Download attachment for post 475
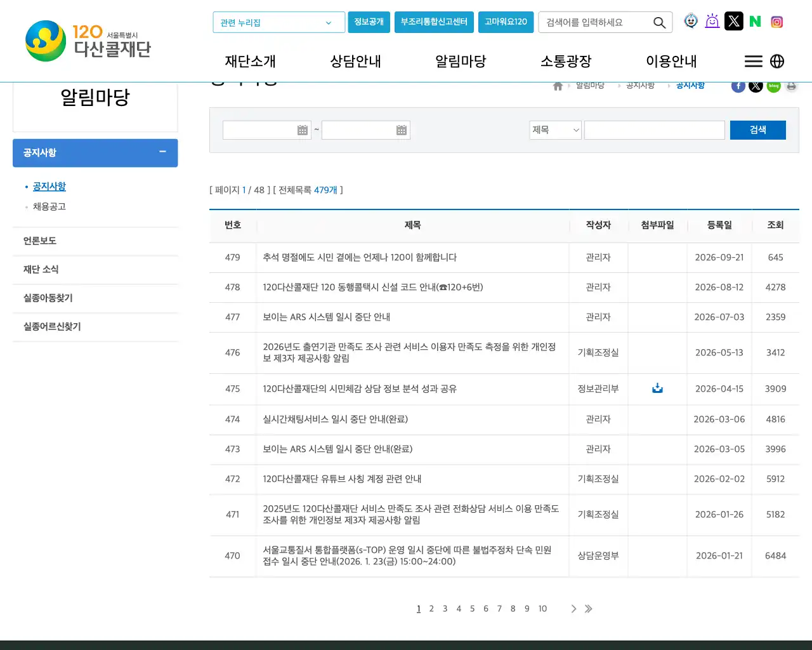 coord(657,388)
